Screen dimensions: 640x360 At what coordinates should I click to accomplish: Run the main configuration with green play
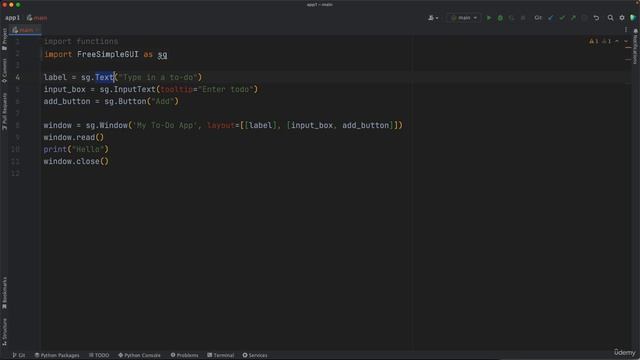pyautogui.click(x=489, y=18)
